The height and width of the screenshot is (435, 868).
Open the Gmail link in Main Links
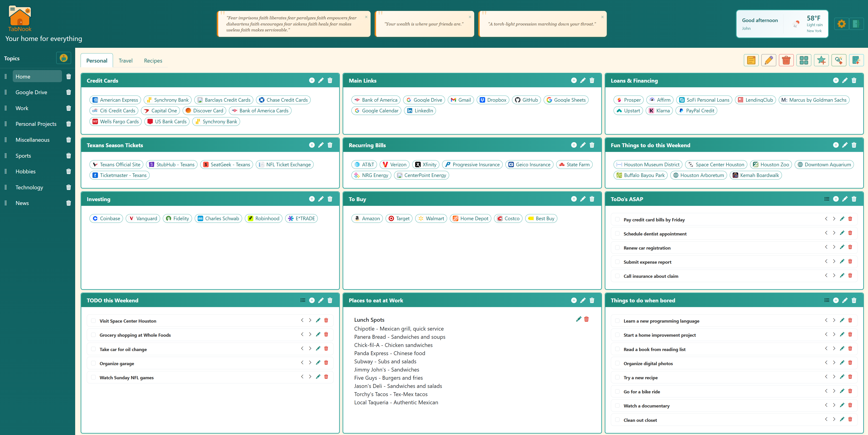[x=461, y=100]
